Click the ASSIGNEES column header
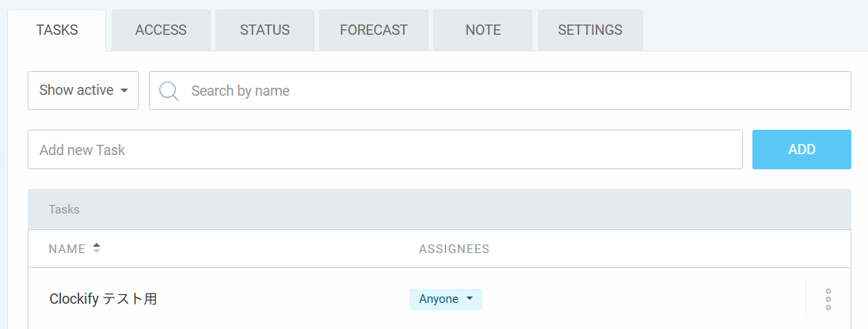 (454, 249)
